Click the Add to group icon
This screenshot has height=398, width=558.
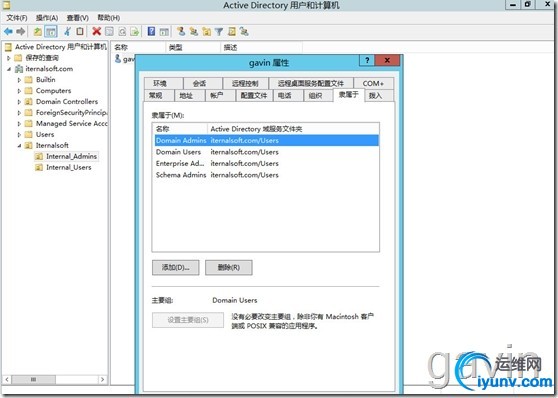(x=244, y=32)
